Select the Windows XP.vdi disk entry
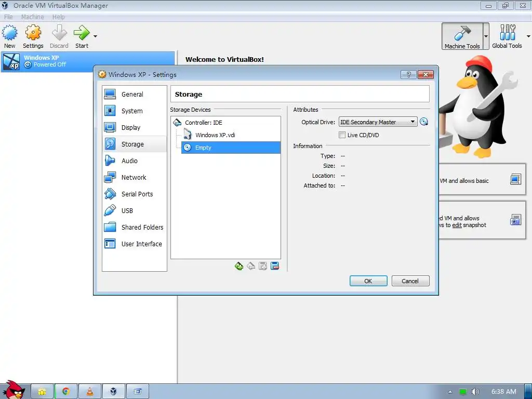Viewport: 532px width, 399px height. (231, 135)
